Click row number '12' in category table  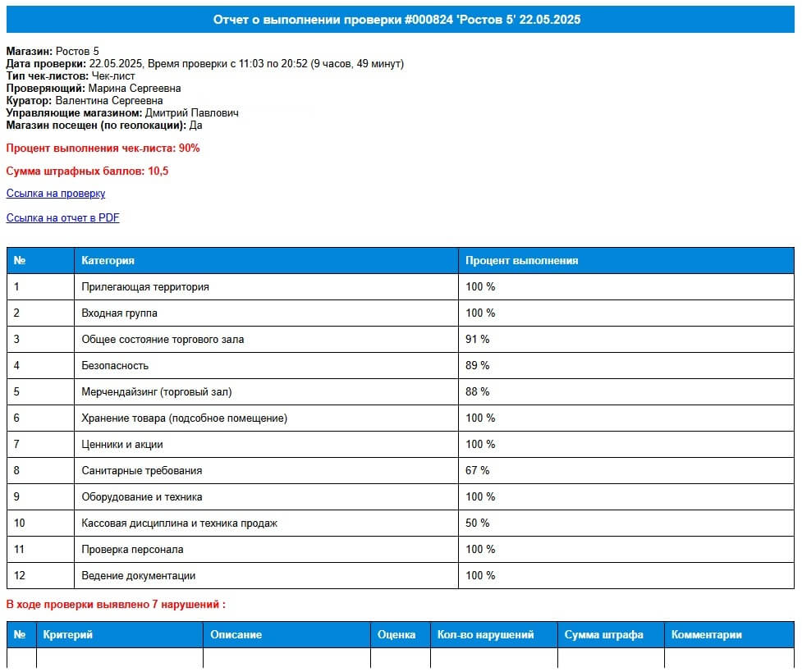tap(20, 575)
